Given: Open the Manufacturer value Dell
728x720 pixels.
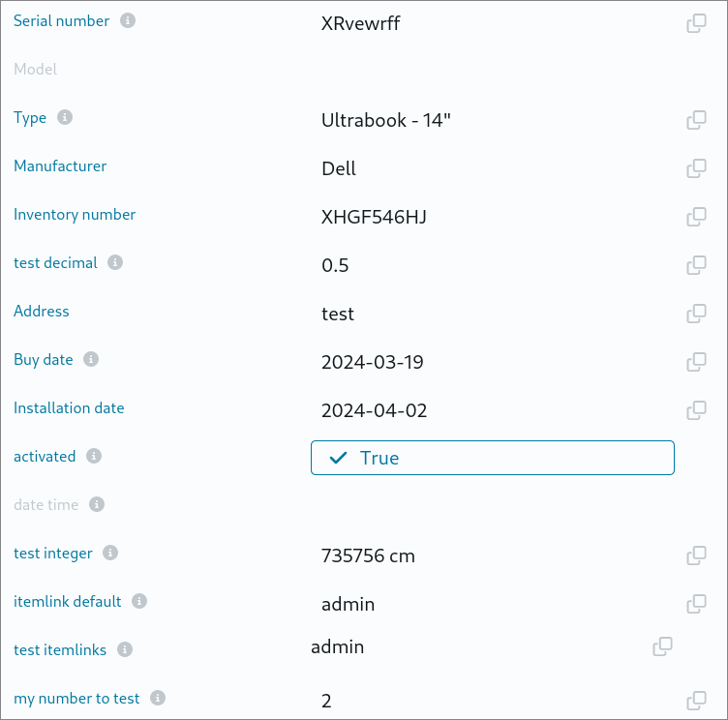Looking at the screenshot, I should click(339, 168).
